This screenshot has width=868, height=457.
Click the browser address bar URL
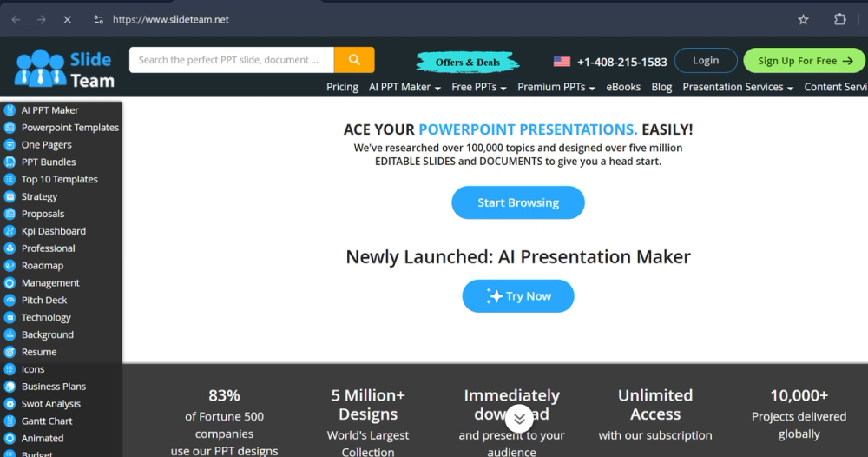170,19
